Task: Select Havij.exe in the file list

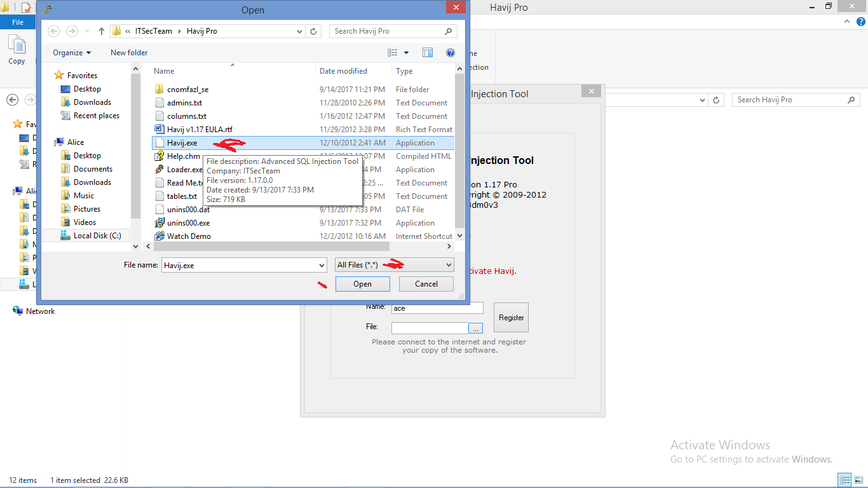Action: tap(182, 143)
